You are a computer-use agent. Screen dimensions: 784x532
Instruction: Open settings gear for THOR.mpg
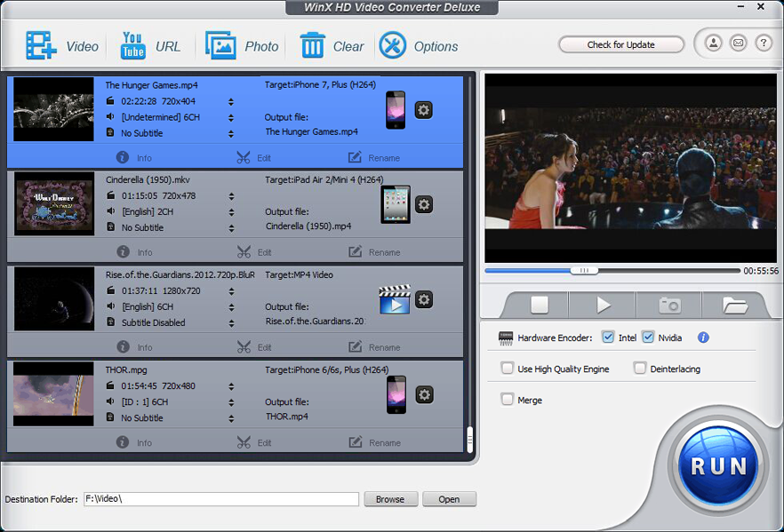(x=425, y=394)
